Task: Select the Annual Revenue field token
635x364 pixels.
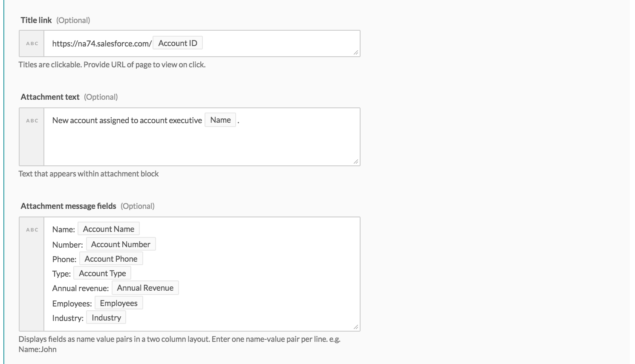Action: (145, 288)
